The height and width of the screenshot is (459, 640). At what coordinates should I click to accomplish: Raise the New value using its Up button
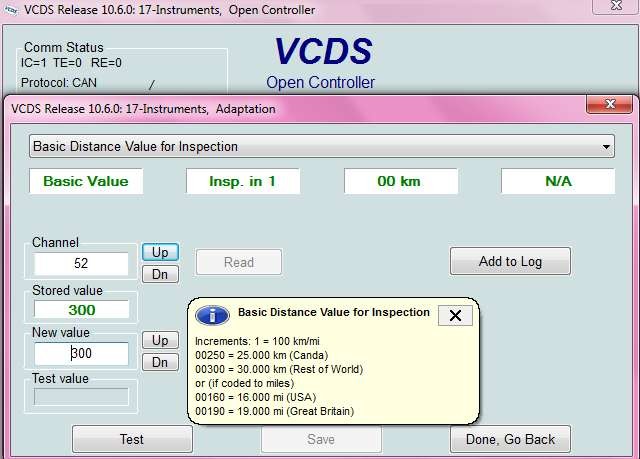pos(160,340)
